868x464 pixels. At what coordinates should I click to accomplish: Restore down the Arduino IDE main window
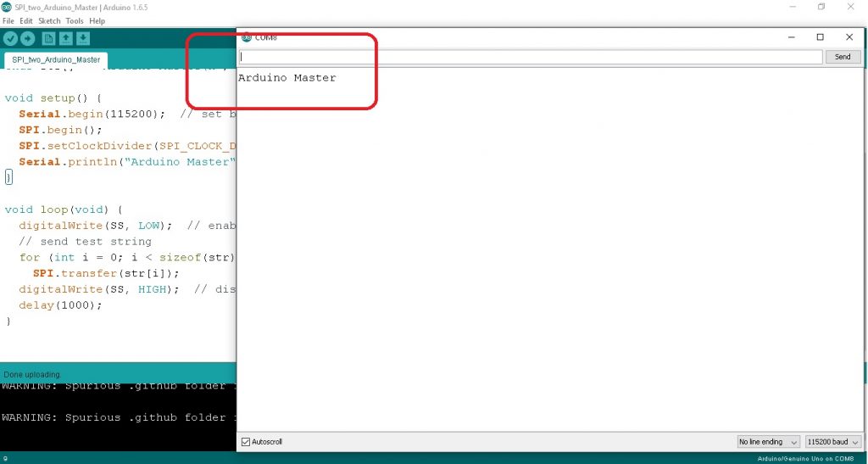821,7
